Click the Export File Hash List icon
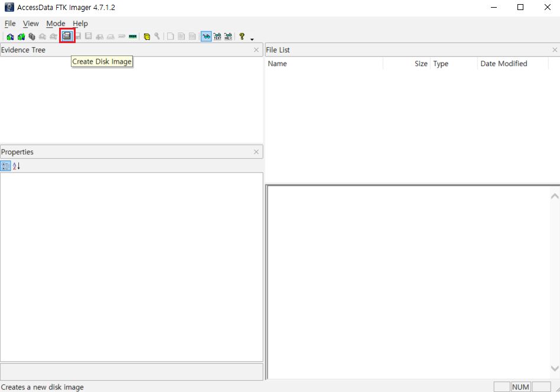 181,37
